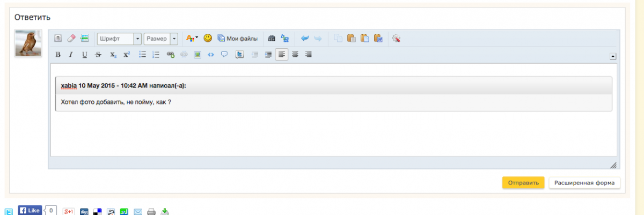Image resolution: width=644 pixels, height=215 pixels.
Task: Open the smiley emoticon picker
Action: (208, 38)
